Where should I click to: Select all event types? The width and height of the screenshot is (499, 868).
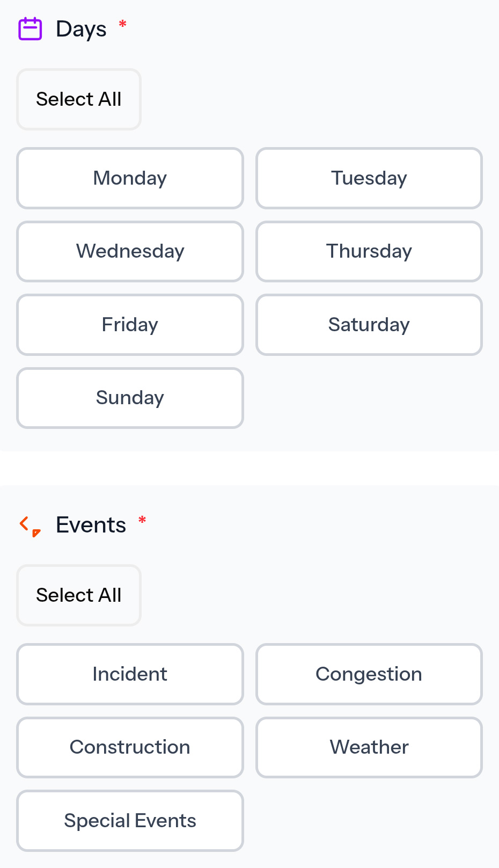pyautogui.click(x=79, y=595)
